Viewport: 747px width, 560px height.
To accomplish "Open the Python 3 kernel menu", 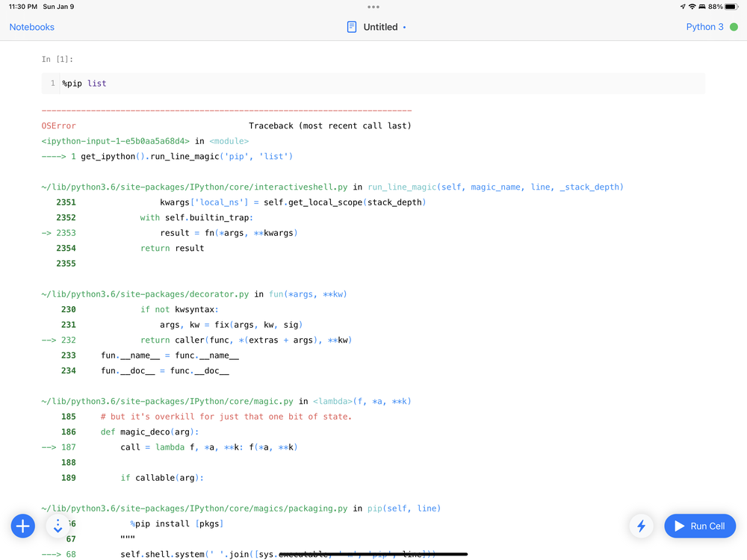I will click(704, 27).
